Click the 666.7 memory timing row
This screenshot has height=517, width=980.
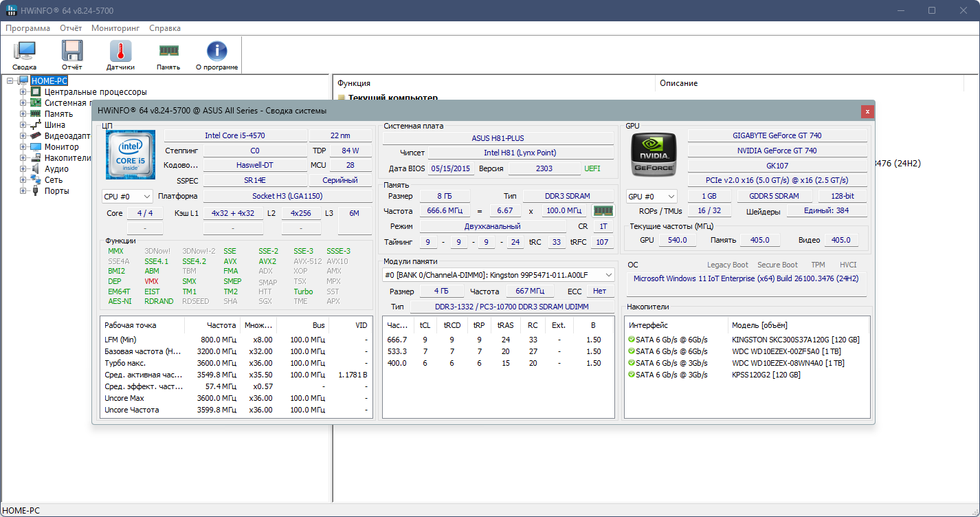[x=498, y=340]
